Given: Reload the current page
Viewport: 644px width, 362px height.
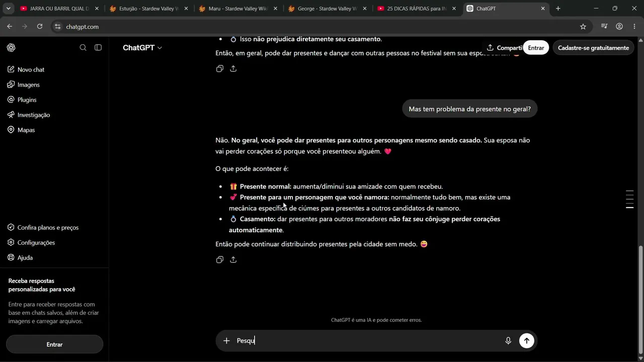Looking at the screenshot, I should point(40,27).
